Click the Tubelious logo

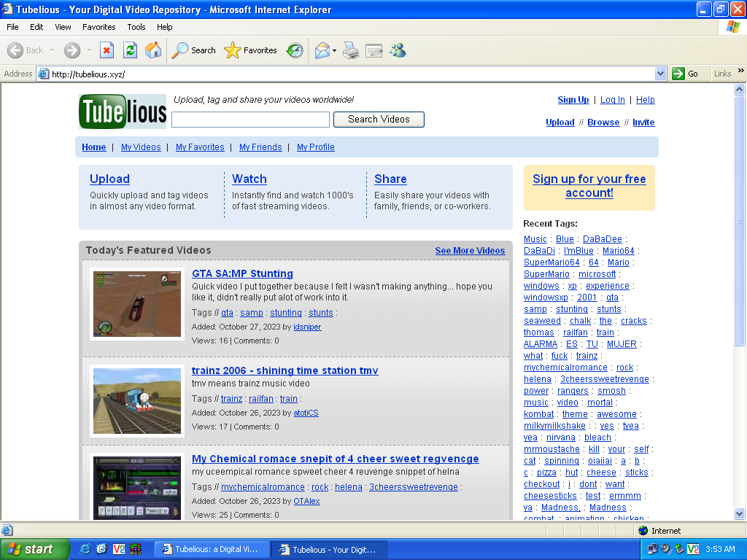point(122,111)
